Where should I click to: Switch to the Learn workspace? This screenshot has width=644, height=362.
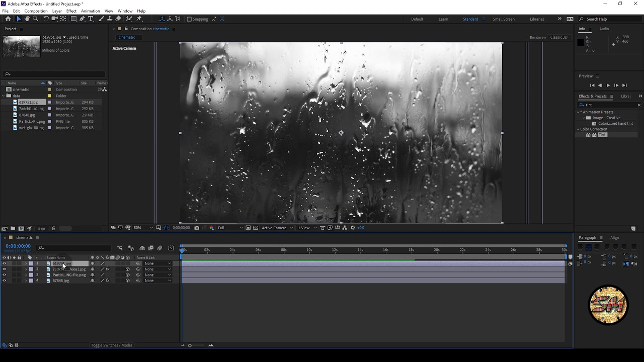click(x=443, y=19)
